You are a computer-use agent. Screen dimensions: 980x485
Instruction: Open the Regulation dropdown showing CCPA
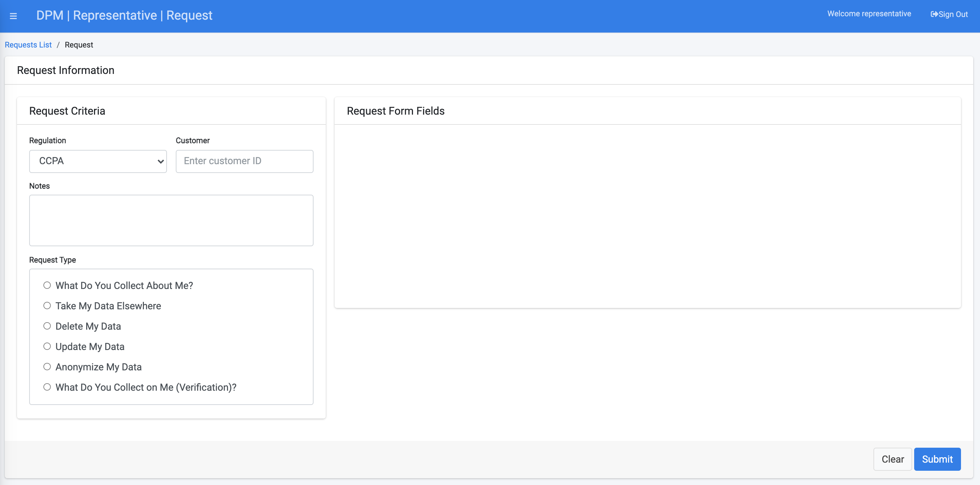[98, 161]
